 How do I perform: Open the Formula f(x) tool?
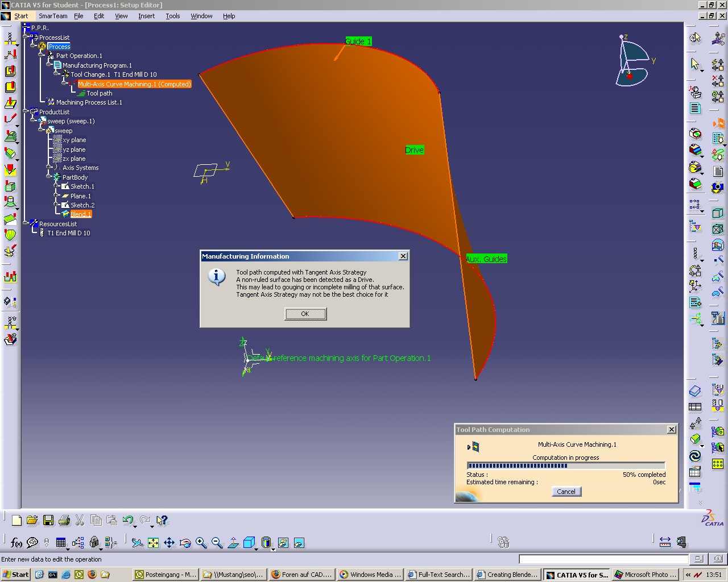[16, 543]
